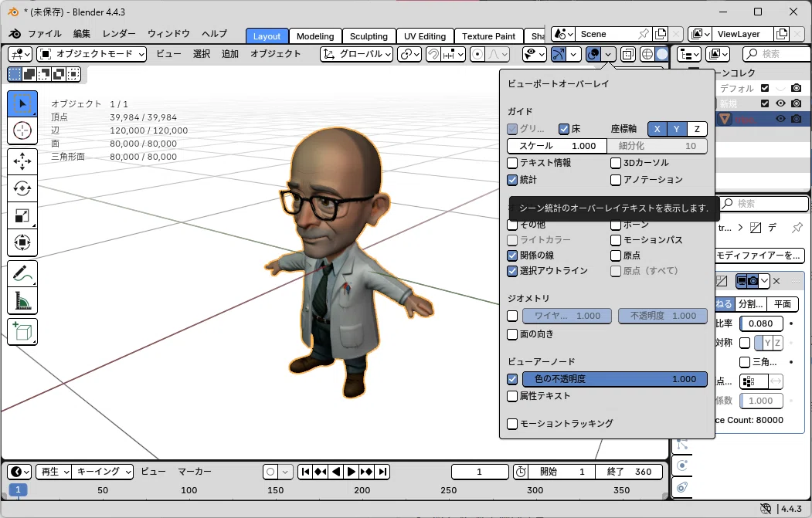The height and width of the screenshot is (518, 812).
Task: Open the レンダー menu
Action: pos(118,34)
